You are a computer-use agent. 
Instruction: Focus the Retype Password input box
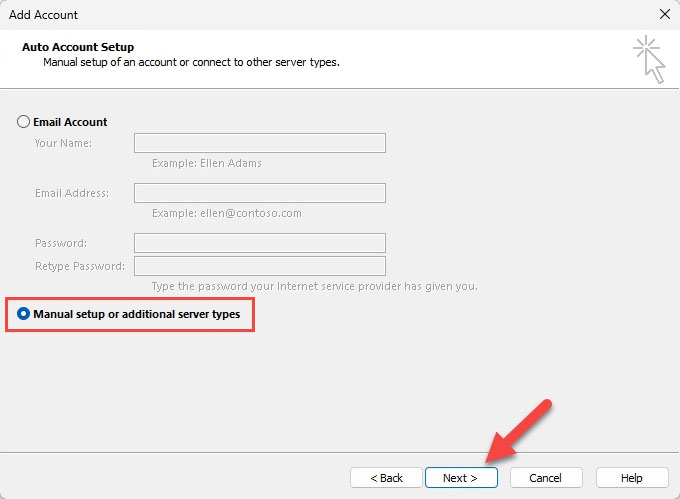(259, 266)
